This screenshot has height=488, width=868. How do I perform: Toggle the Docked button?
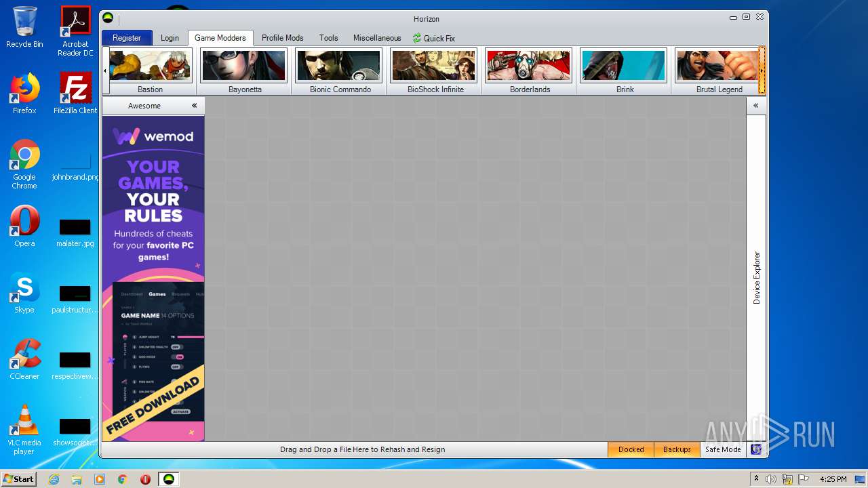coord(631,449)
